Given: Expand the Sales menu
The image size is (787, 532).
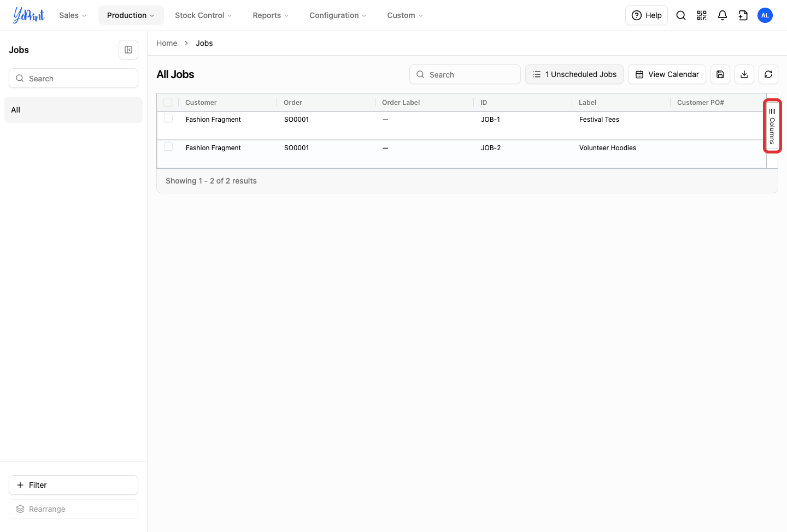Looking at the screenshot, I should click(x=73, y=15).
